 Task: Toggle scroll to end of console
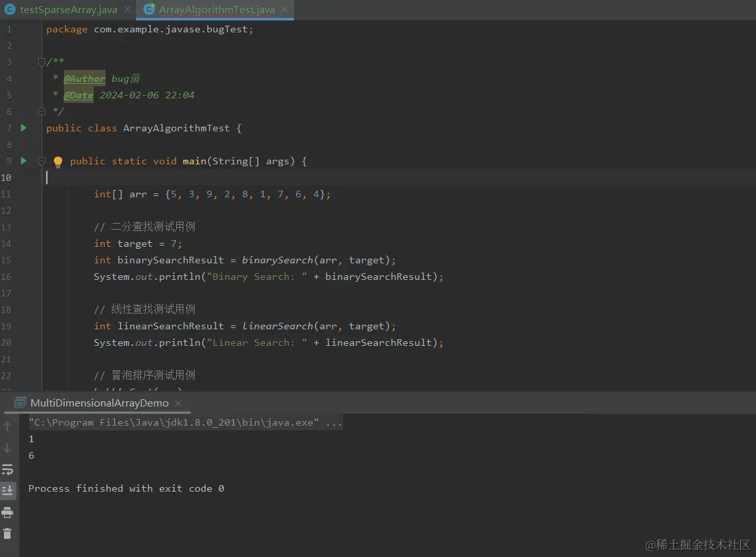click(x=8, y=490)
